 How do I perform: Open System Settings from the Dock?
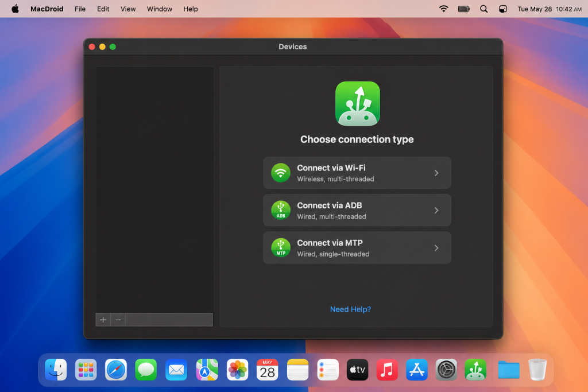click(x=446, y=370)
